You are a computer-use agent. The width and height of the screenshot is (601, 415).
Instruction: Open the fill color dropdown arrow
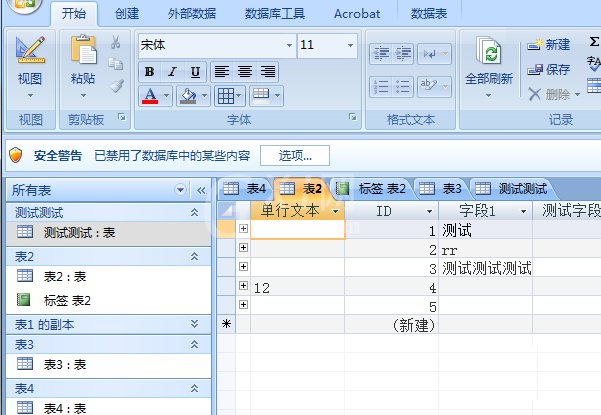(x=204, y=96)
